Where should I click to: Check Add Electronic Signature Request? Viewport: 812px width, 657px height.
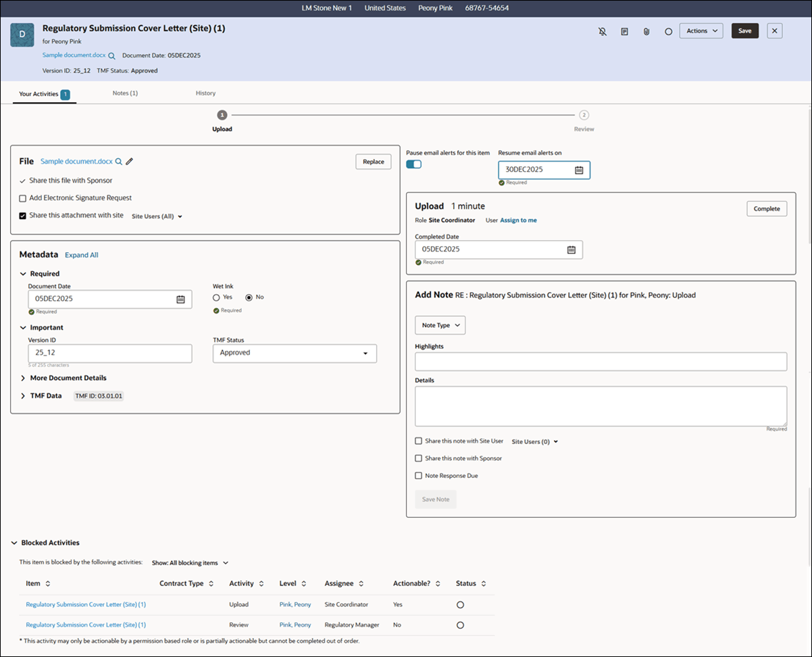[x=21, y=199]
